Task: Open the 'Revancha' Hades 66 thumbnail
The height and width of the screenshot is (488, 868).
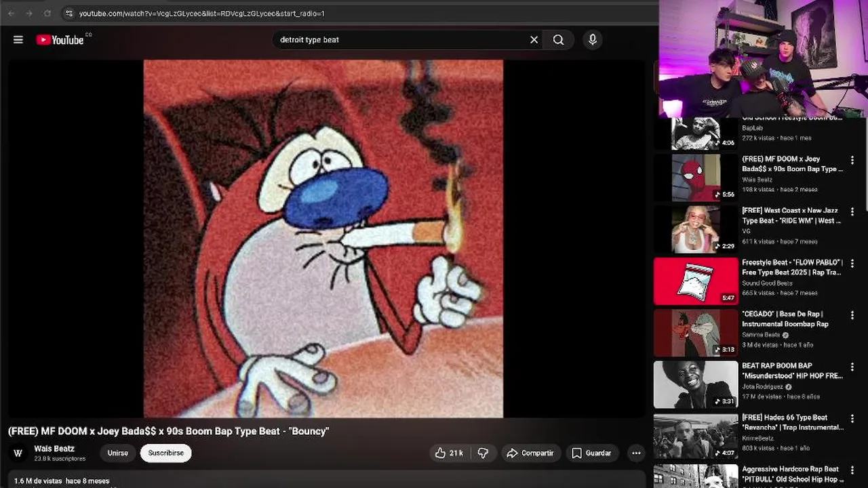Action: (x=696, y=436)
